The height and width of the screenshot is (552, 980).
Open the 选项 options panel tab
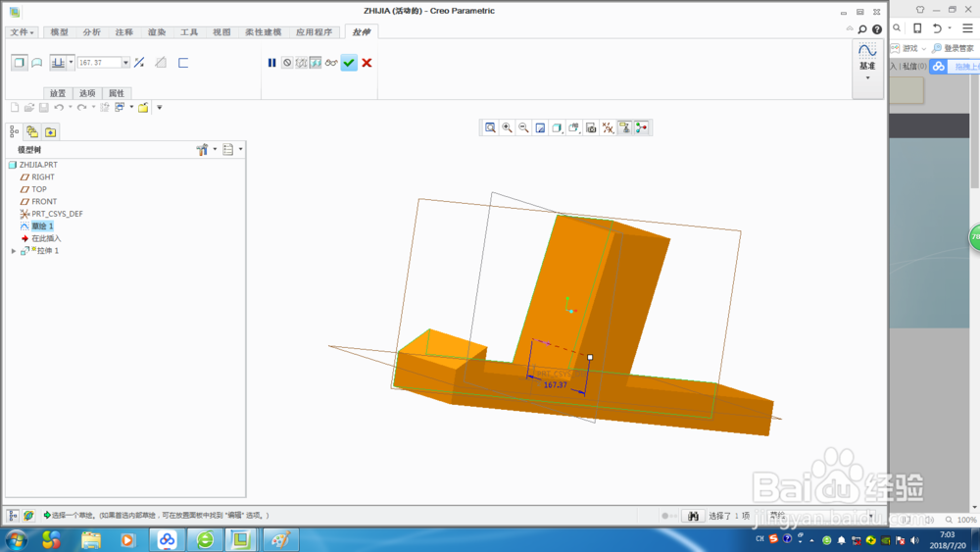click(87, 93)
